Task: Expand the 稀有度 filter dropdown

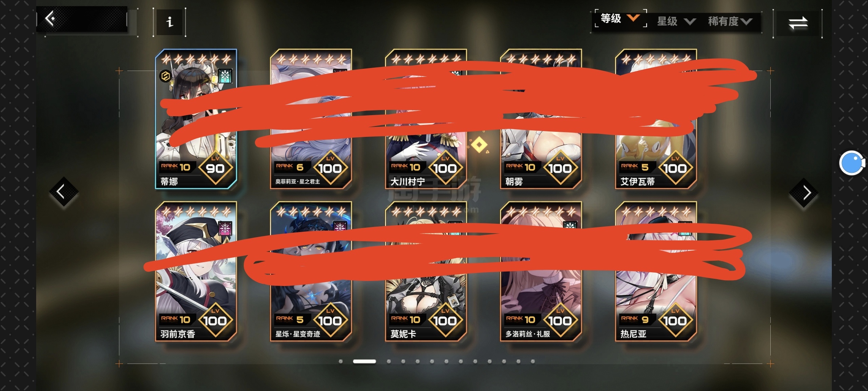Action: tap(730, 21)
